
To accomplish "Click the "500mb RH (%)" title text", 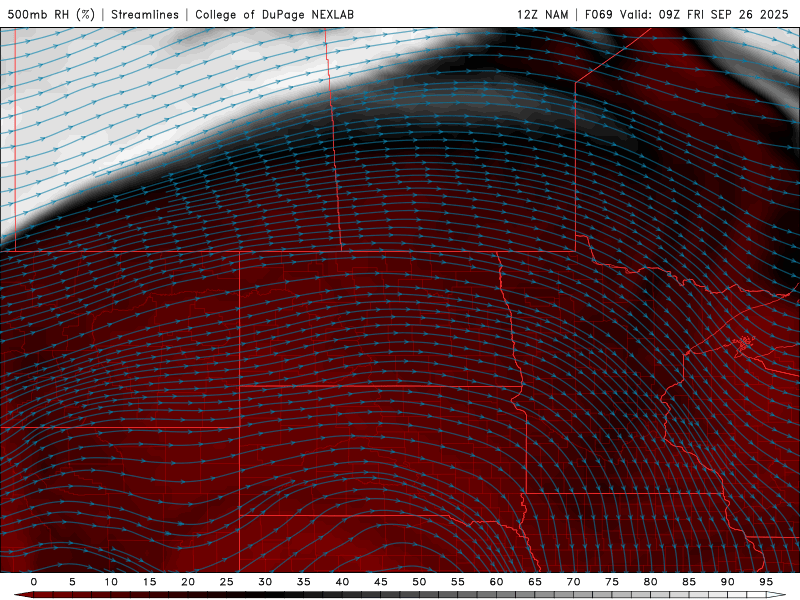I will (x=51, y=14).
